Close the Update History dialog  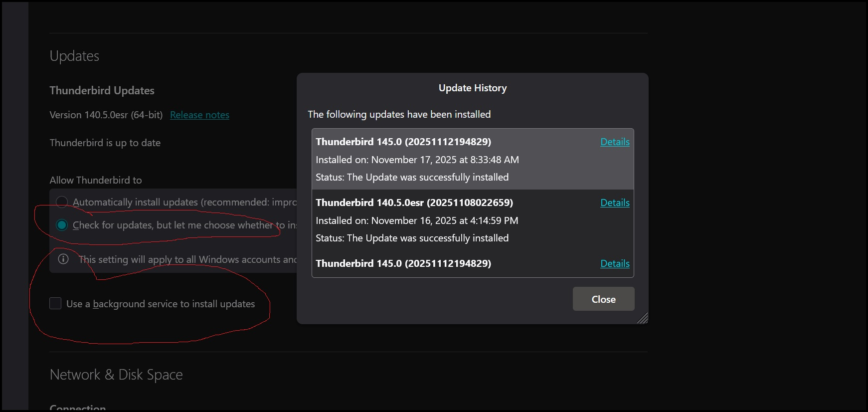[603, 299]
